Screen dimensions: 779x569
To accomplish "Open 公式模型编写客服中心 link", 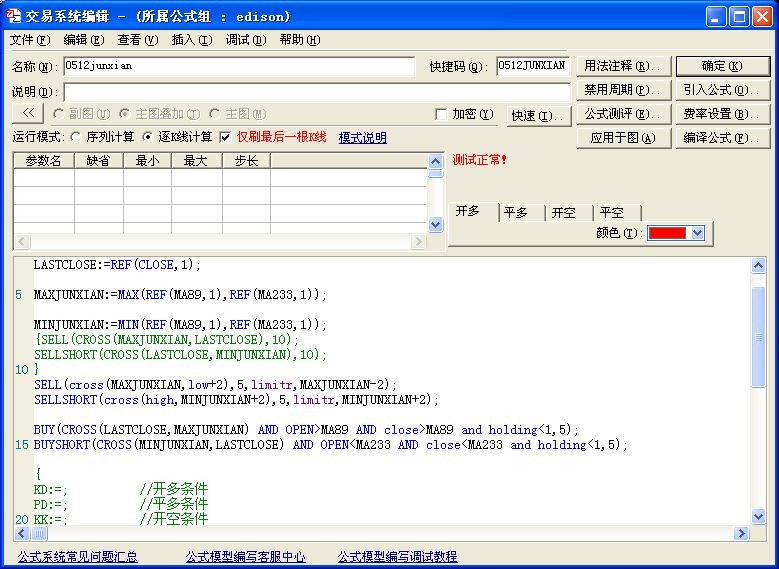I will [245, 557].
